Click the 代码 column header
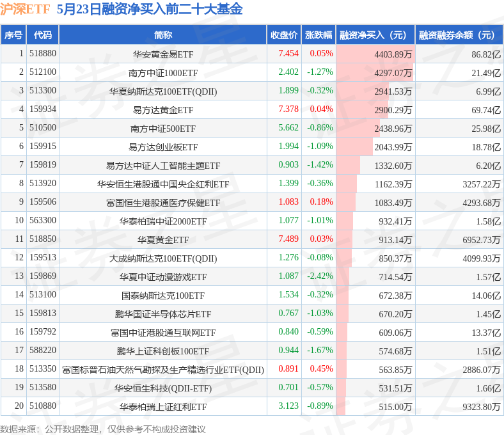This screenshot has height=435, width=504. tap(42, 35)
